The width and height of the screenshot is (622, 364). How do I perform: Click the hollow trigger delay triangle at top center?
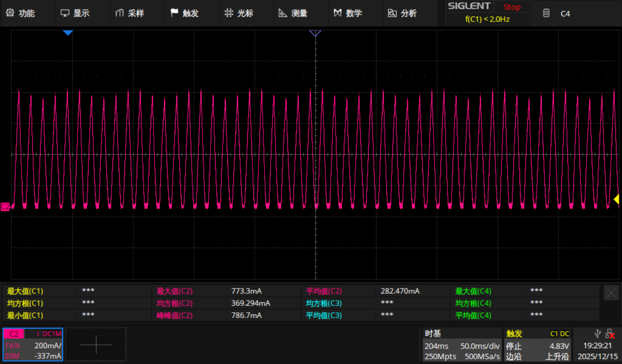315,33
